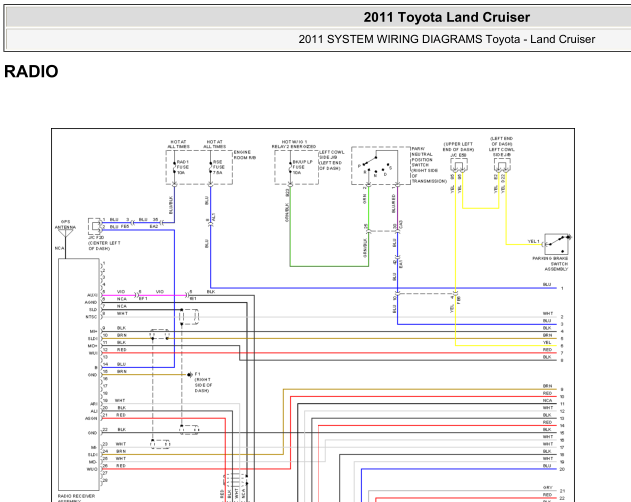Click the 'HOT W/ IG 1 RELAY 2 ENERGIZED' label
Screen dimensions: 631x502
(x=294, y=144)
